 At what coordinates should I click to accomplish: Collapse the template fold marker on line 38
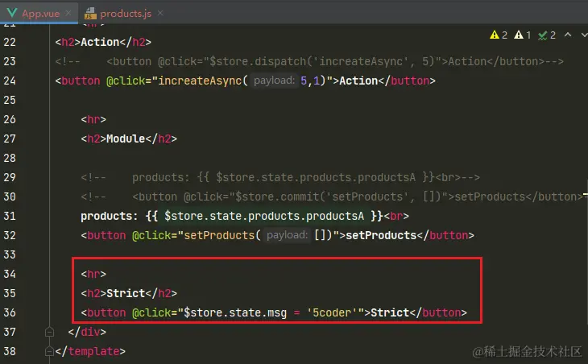pos(49,351)
